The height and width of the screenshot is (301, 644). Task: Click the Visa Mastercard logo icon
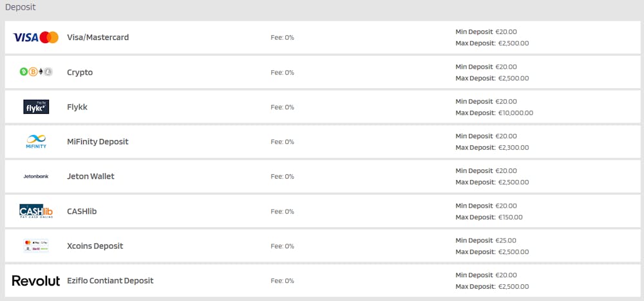[36, 37]
